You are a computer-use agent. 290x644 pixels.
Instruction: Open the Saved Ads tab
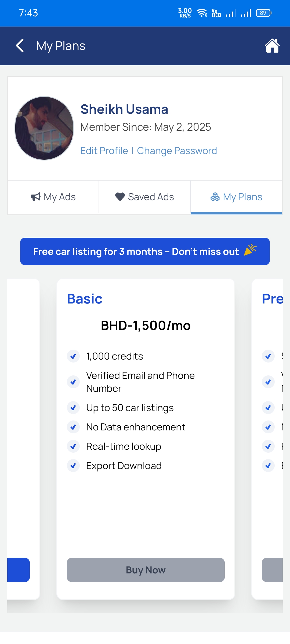pyautogui.click(x=145, y=197)
